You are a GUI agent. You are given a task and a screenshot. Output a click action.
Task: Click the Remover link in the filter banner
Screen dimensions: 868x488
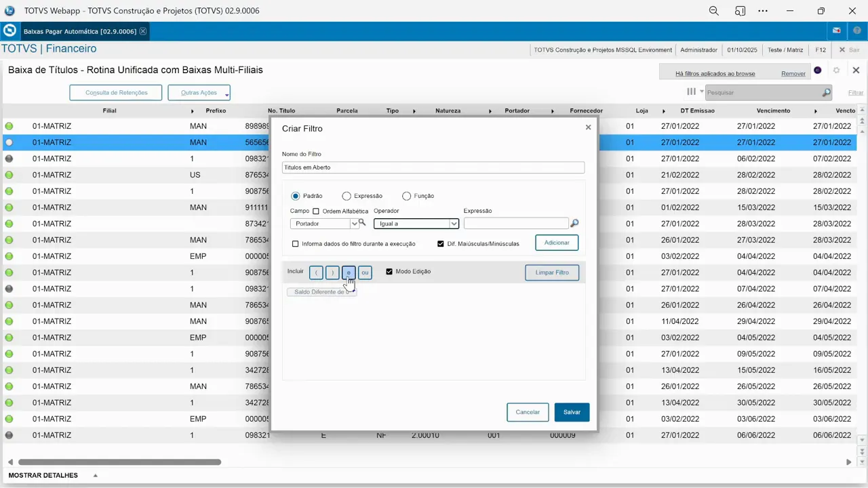click(x=793, y=73)
